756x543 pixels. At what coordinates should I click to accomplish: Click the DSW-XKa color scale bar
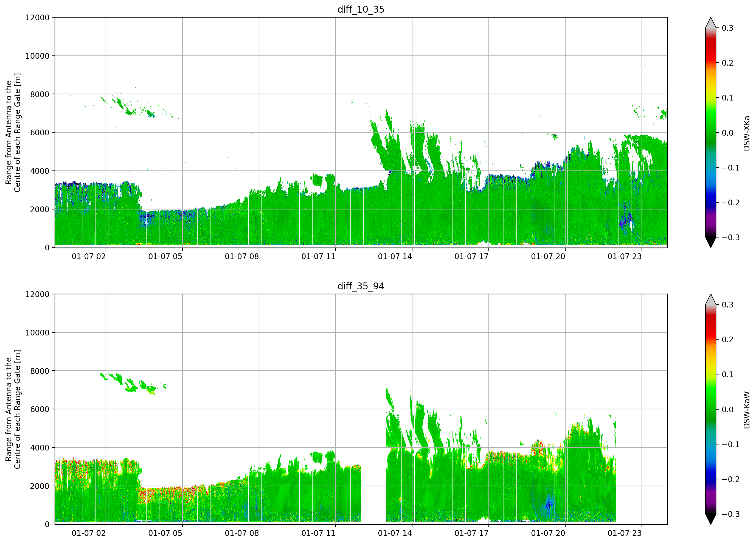(711, 132)
